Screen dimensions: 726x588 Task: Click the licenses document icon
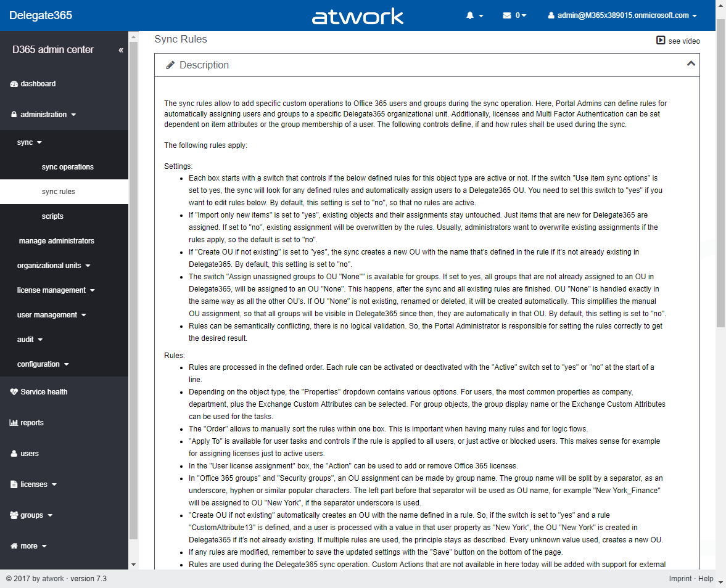tap(14, 484)
